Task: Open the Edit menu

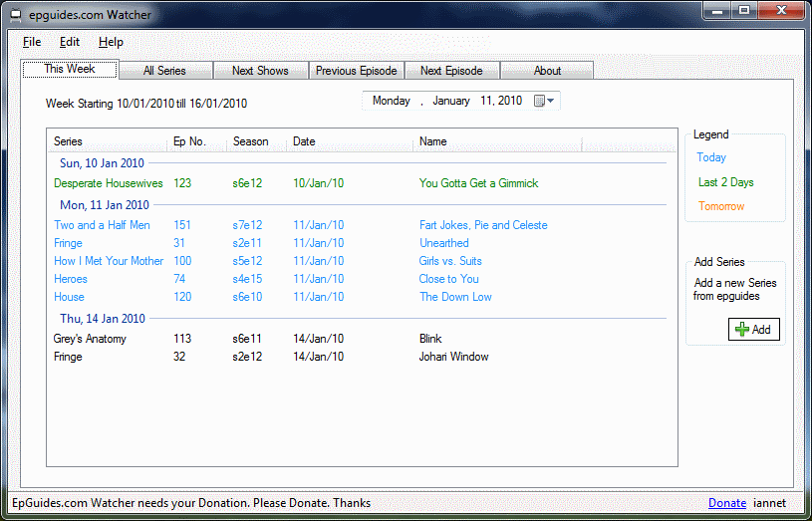Action: [70, 42]
